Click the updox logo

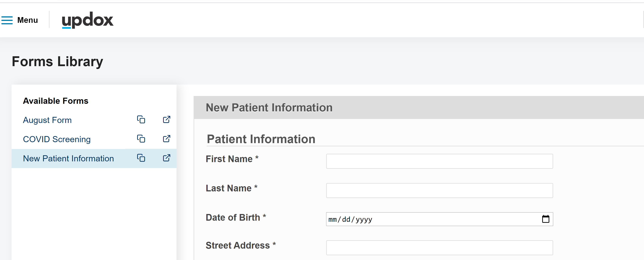point(87,20)
